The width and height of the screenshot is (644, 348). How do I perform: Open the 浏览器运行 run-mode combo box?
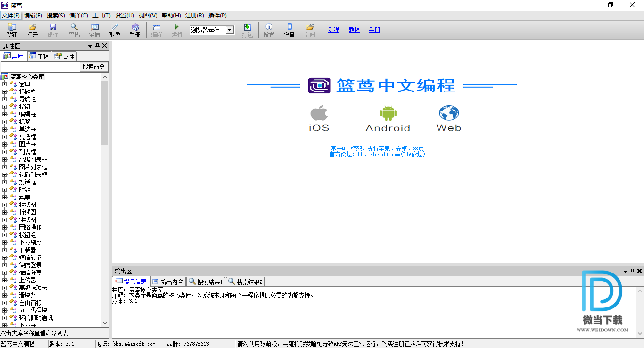coord(212,30)
